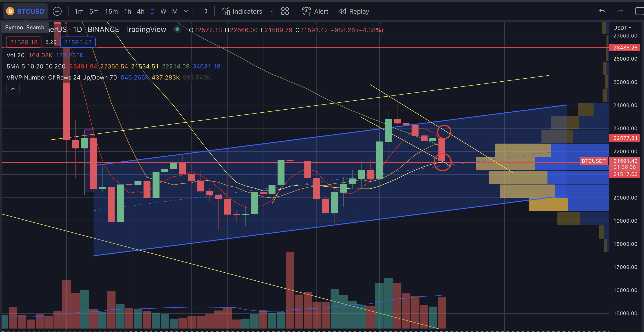Image resolution: width=644 pixels, height=332 pixels.
Task: Open the Indicators favorites dropdown arrow
Action: pos(271,11)
